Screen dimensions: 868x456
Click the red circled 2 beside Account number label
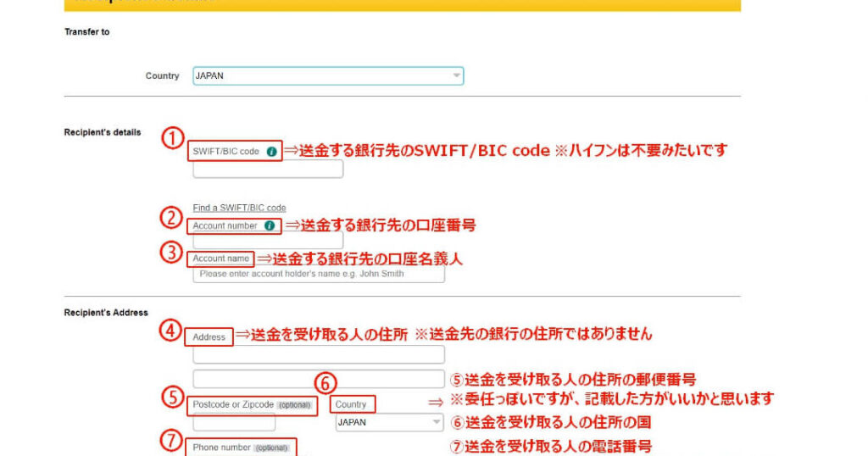tap(172, 217)
